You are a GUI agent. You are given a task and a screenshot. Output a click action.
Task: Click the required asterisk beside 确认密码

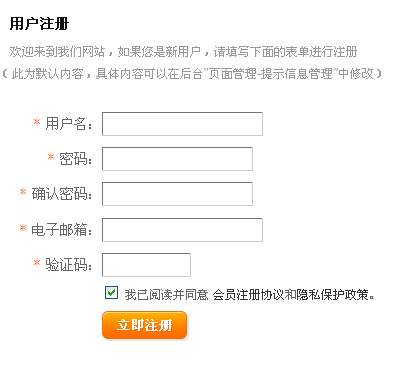(23, 192)
